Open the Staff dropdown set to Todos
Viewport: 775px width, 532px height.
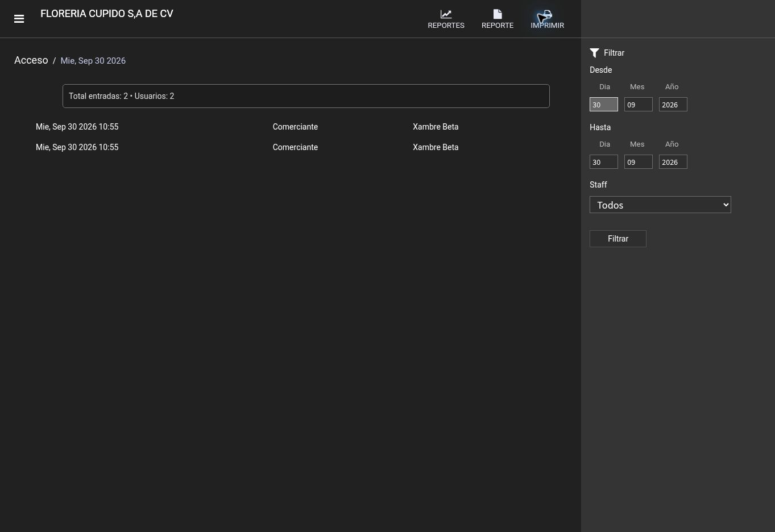[660, 205]
